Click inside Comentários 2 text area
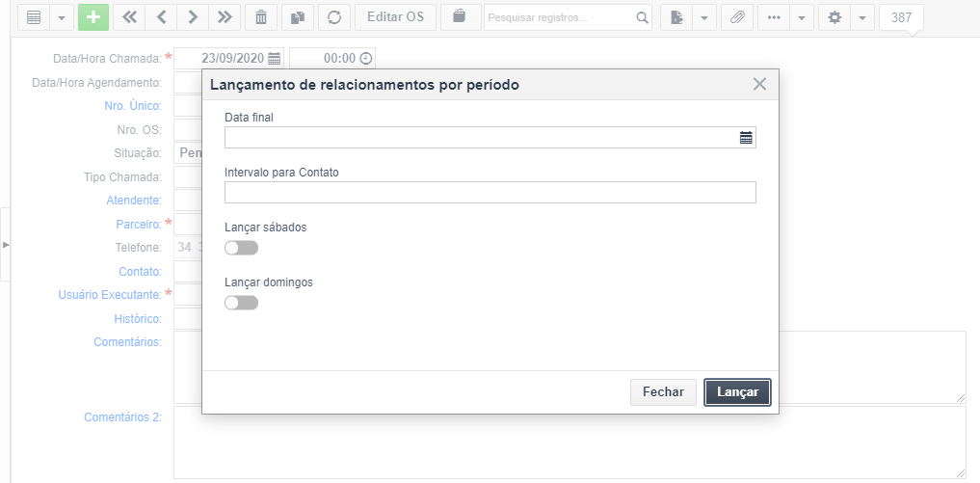This screenshot has width=980, height=483. [570, 443]
